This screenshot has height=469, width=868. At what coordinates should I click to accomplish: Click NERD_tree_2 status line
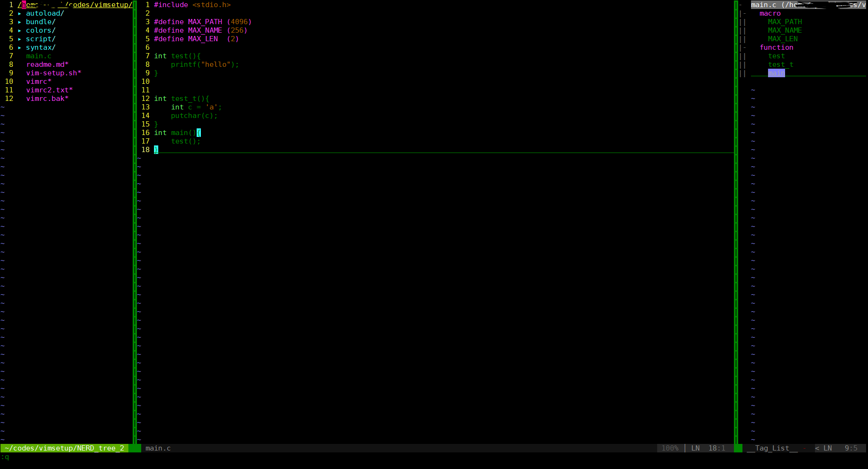point(64,448)
